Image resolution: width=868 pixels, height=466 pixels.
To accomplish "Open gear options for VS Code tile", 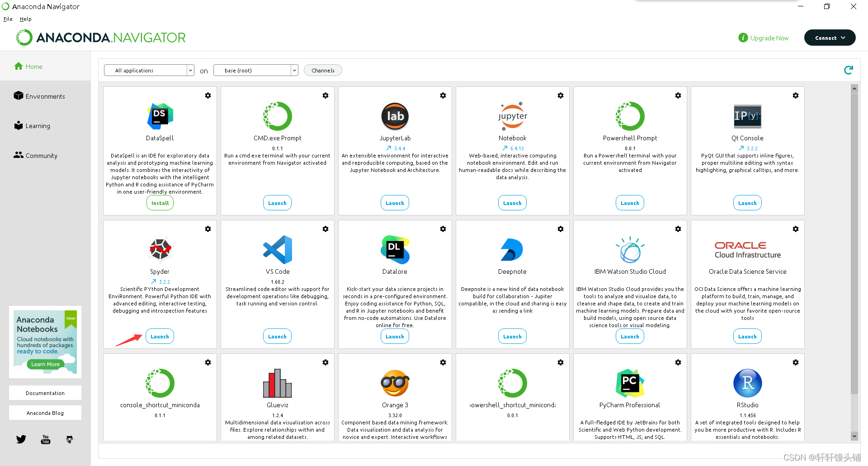I will tap(325, 229).
